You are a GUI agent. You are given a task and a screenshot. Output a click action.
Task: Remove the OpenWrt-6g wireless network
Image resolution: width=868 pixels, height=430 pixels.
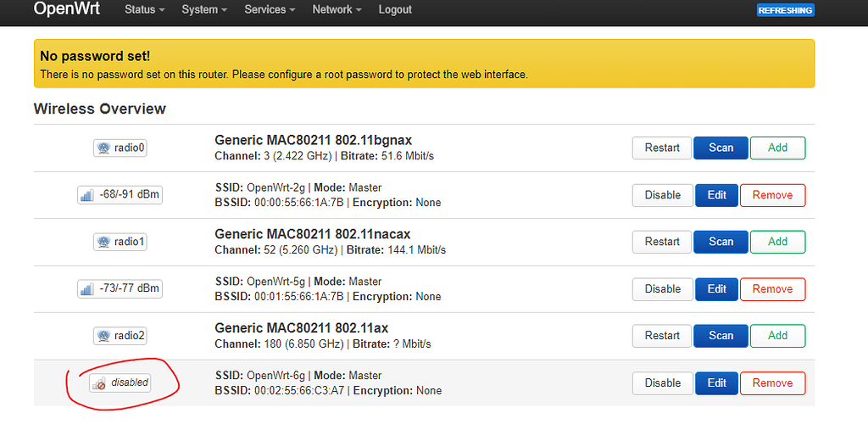coord(772,383)
